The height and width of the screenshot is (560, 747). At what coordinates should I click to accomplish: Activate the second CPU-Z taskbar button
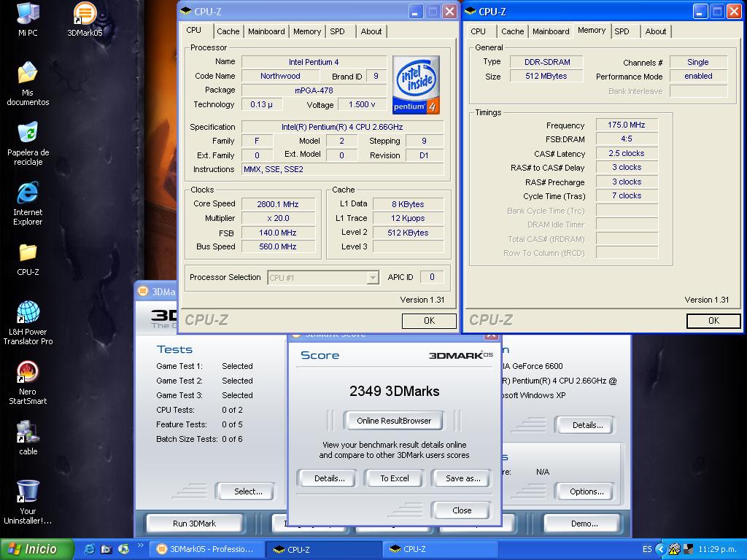[x=439, y=549]
